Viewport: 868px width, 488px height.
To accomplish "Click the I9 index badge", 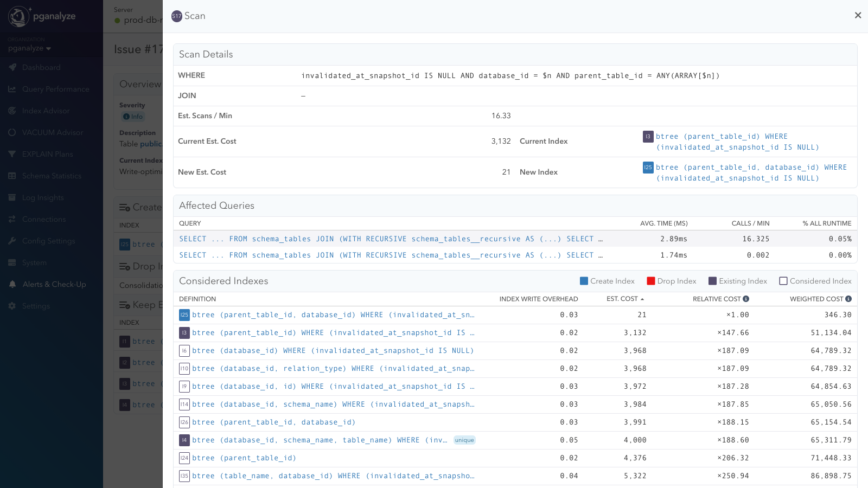I will (184, 387).
